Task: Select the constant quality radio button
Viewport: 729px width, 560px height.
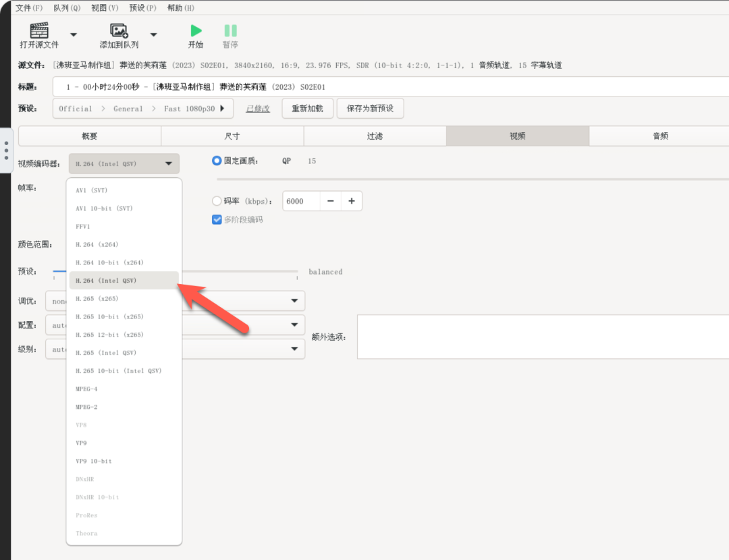Action: click(216, 161)
